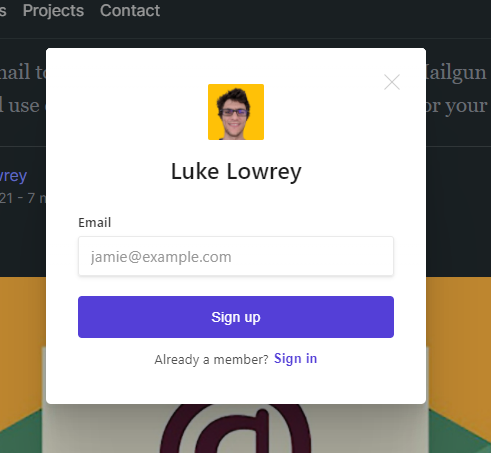Open the Projects navigation item
This screenshot has height=453, width=491.
coord(53,11)
